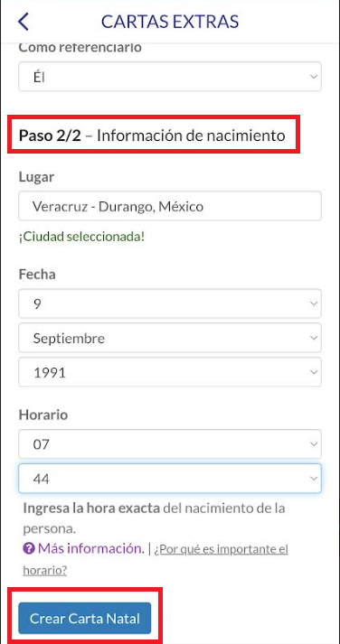Open the Como referenciarlo dropdown showing Él
The image size is (340, 644).
click(170, 77)
